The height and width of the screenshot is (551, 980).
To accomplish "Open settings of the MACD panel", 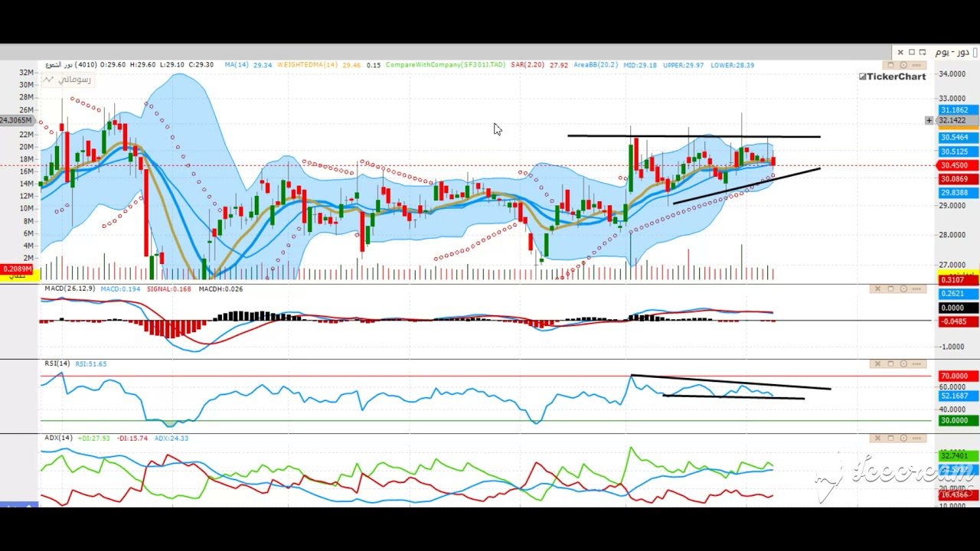I will point(903,289).
